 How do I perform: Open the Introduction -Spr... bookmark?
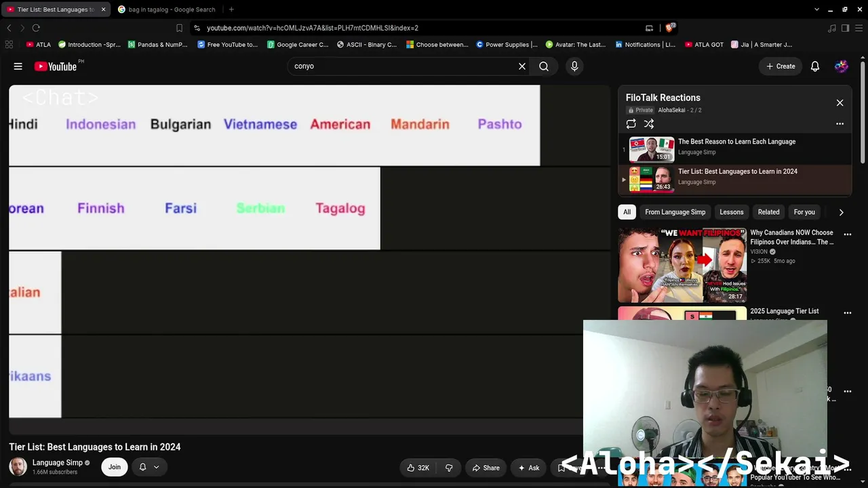coord(89,45)
